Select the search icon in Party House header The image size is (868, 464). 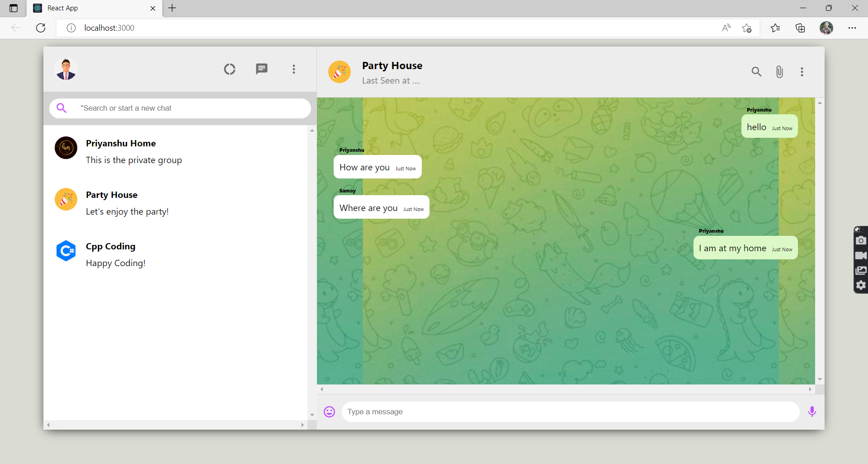[757, 71]
